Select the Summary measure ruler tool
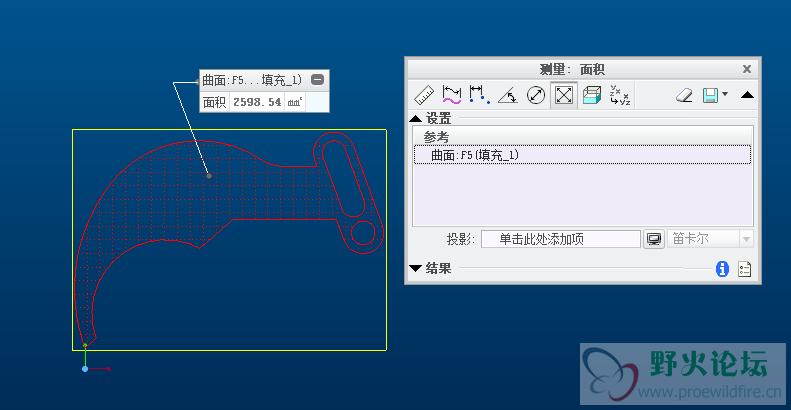Viewport: 791px width, 410px height. 424,95
